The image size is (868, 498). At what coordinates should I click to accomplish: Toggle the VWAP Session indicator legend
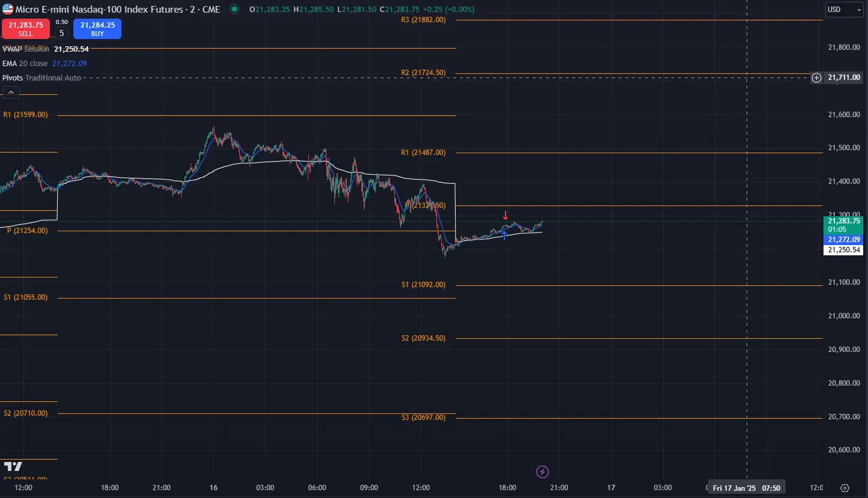[x=26, y=49]
